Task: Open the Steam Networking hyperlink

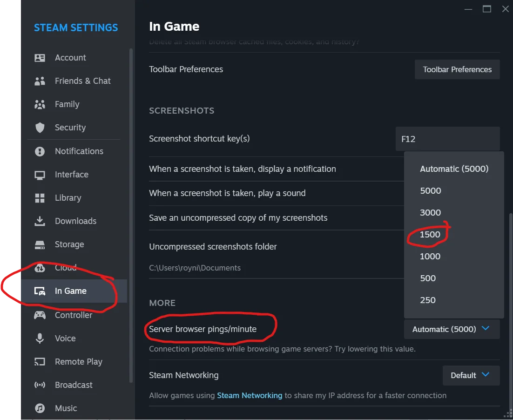Action: point(250,396)
